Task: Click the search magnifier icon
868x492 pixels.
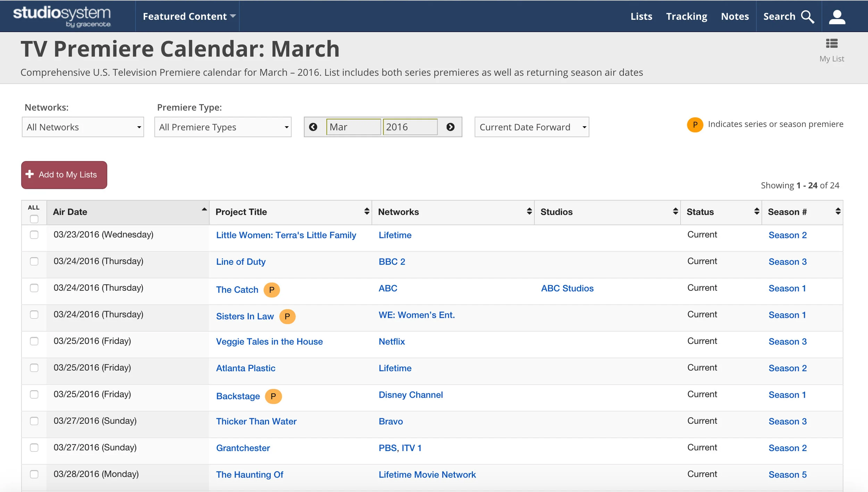Action: 808,17
